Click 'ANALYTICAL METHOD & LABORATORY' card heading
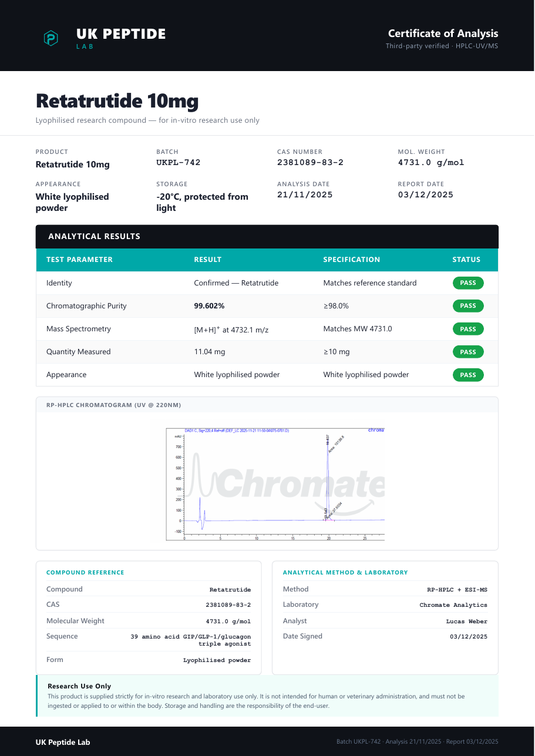The height and width of the screenshot is (756, 535). click(345, 573)
